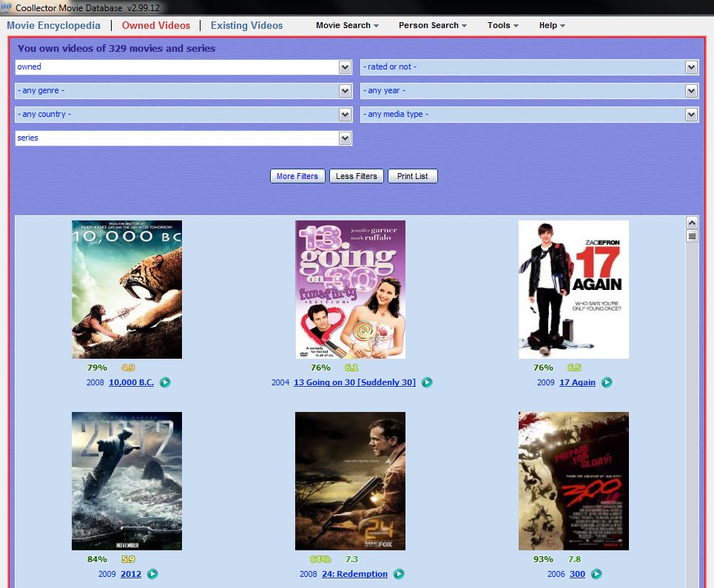
Task: Click the 24 Redemption poster thumbnail
Action: pyautogui.click(x=350, y=481)
